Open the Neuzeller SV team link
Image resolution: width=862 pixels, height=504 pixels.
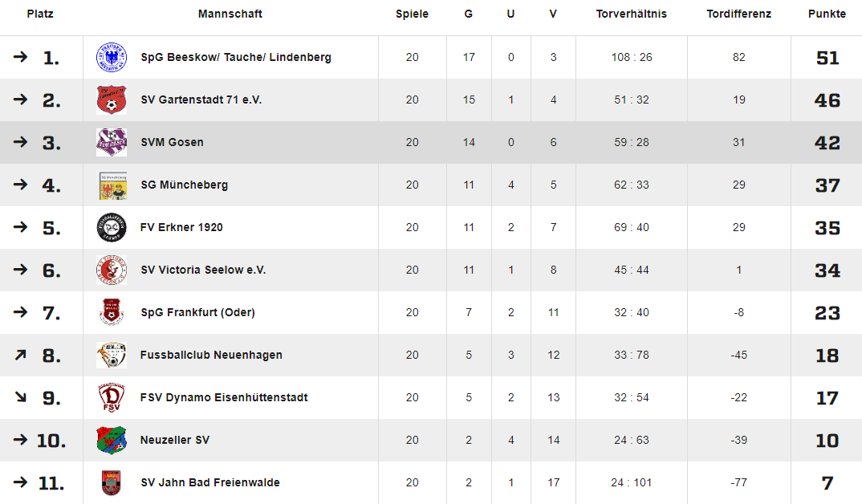pyautogui.click(x=175, y=441)
